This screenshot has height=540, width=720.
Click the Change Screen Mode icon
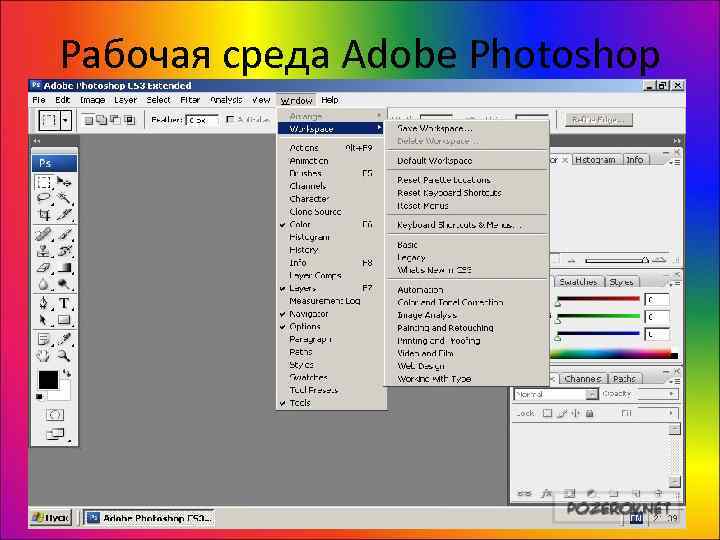55,433
